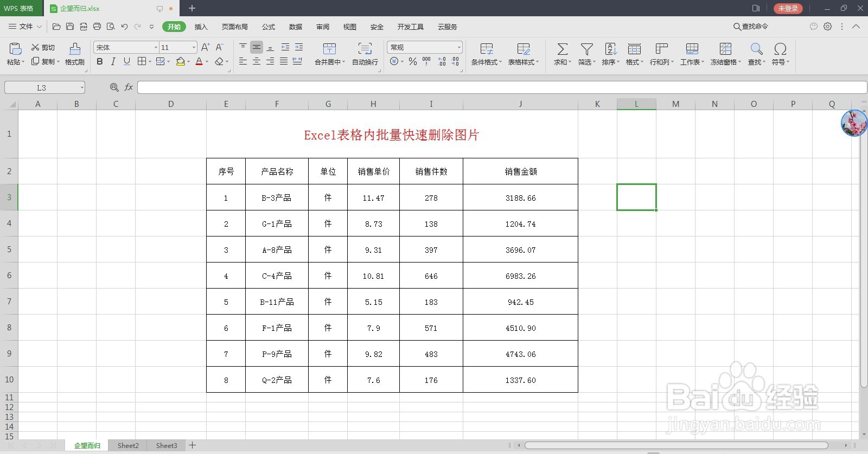Open the Data (数据) tab
868x454 pixels.
click(296, 27)
